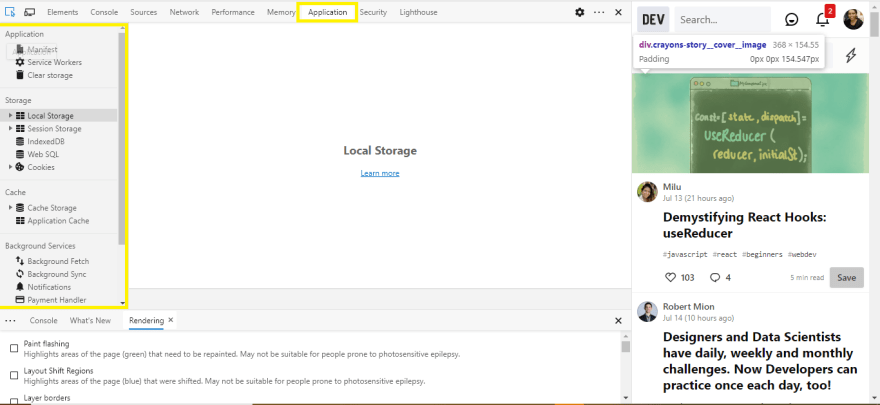Expand the Cookies tree node
The height and width of the screenshot is (405, 880).
tap(10, 167)
